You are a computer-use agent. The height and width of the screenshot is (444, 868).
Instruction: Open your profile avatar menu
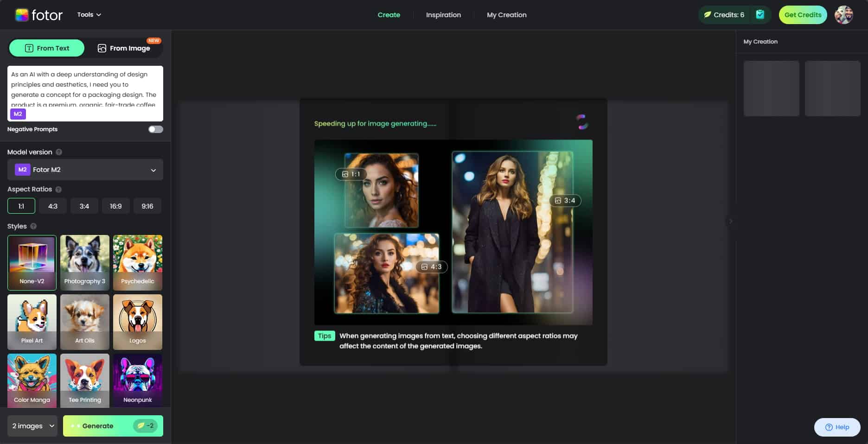[x=845, y=14]
